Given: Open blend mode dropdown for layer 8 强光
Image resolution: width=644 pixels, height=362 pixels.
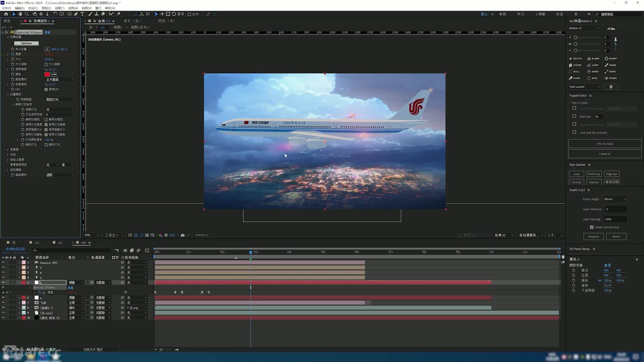Looking at the screenshot, I should click(x=76, y=308).
